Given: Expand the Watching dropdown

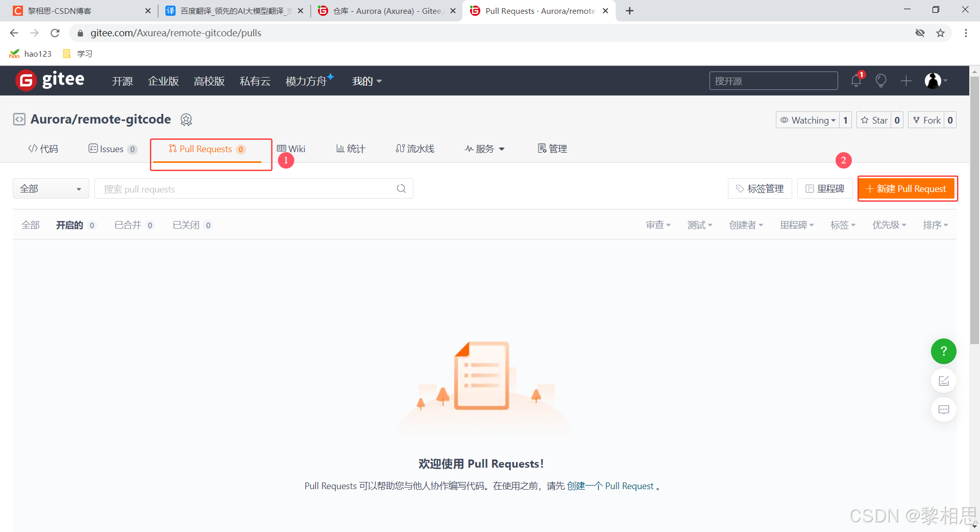Looking at the screenshot, I should 807,120.
